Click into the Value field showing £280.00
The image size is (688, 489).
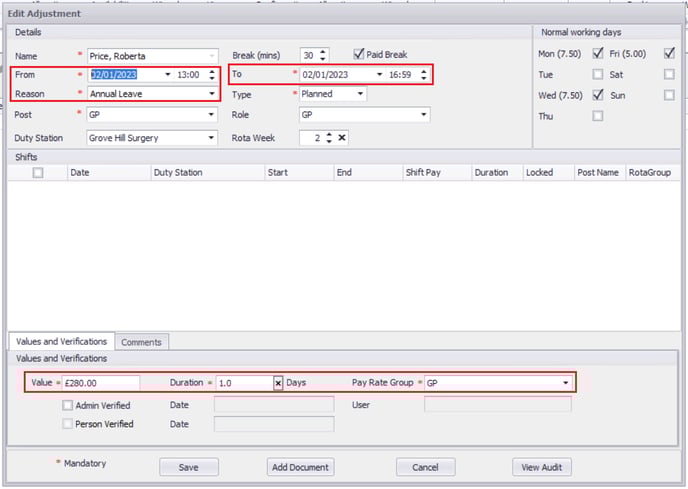(x=99, y=383)
